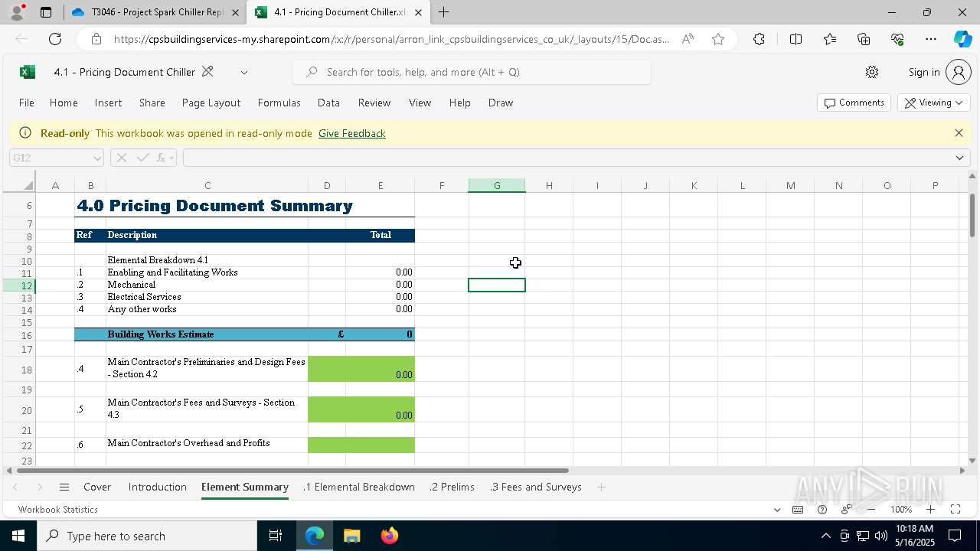
Task: Click the Windows taskbar search box
Action: [x=147, y=536]
